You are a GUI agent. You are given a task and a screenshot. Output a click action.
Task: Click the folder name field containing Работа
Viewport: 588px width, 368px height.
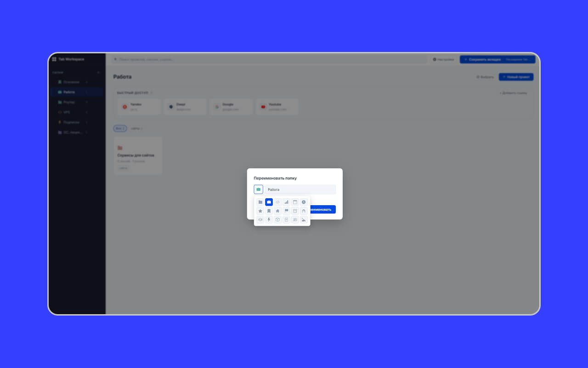pyautogui.click(x=300, y=190)
